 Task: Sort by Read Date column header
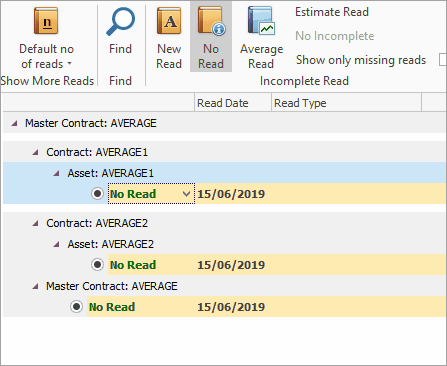tap(233, 103)
